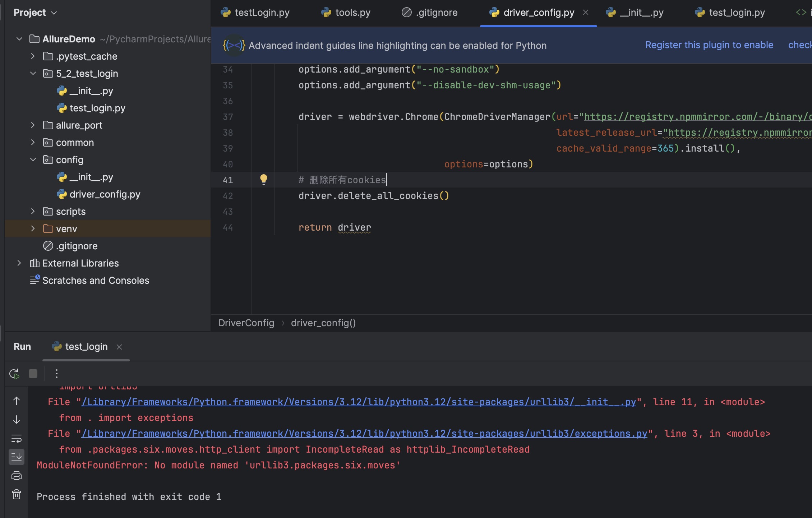Click the down arrow in the Run console
The height and width of the screenshot is (518, 812).
click(x=17, y=420)
